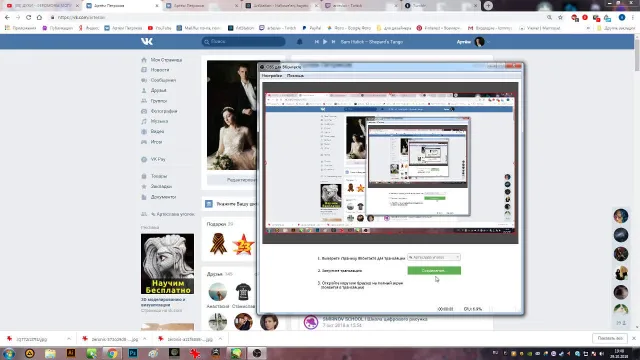Switch to the ArtStation browser tab
This screenshot has height=360, width=640.
click(x=282, y=6)
